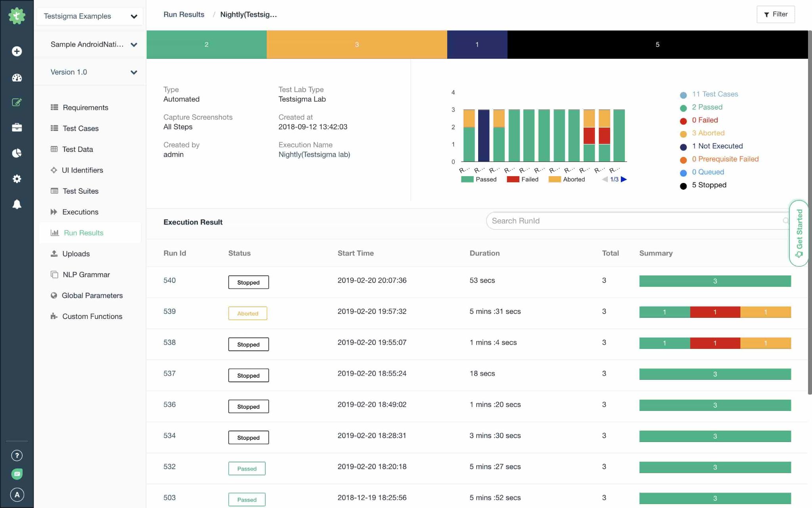Viewport: 812px width, 508px height.
Task: Open the Version 1.0 dropdown
Action: (94, 72)
